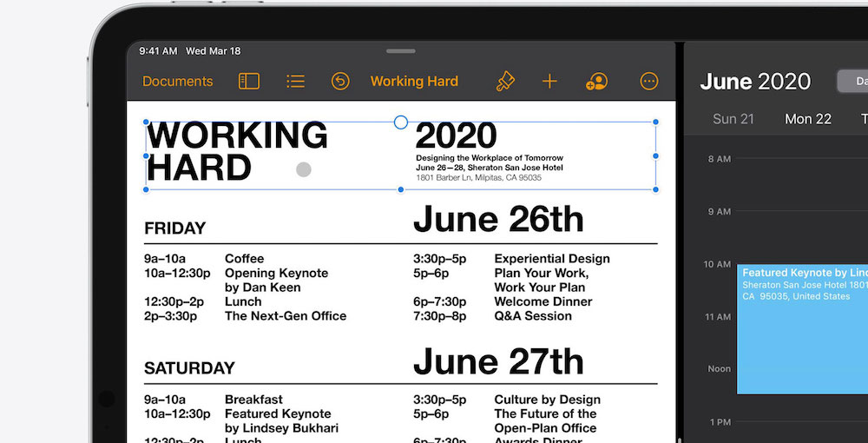Image resolution: width=868 pixels, height=443 pixels.
Task: Select the WORKING HARD heading
Action: (237, 152)
